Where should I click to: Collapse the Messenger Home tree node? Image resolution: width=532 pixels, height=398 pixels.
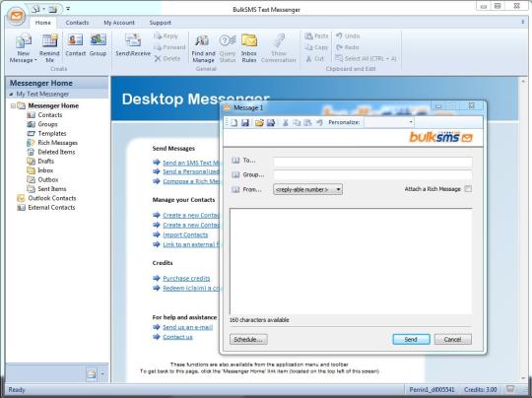click(x=13, y=105)
